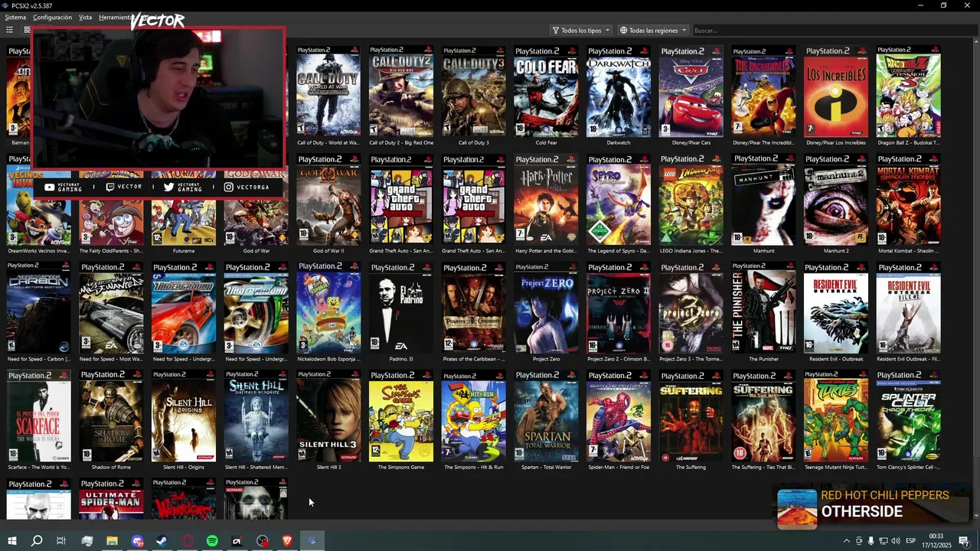Select the God of War II cover
The height and width of the screenshot is (551, 980).
tap(328, 201)
